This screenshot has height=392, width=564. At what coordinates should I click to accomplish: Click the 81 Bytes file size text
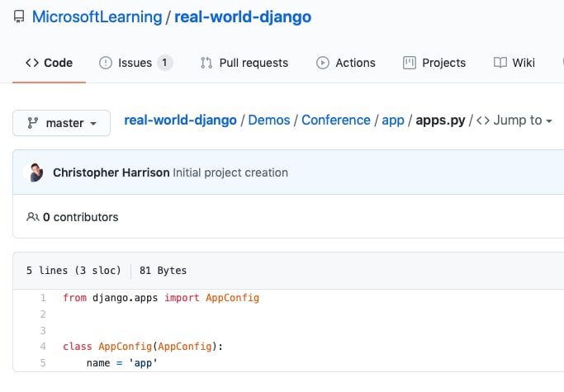(x=163, y=271)
